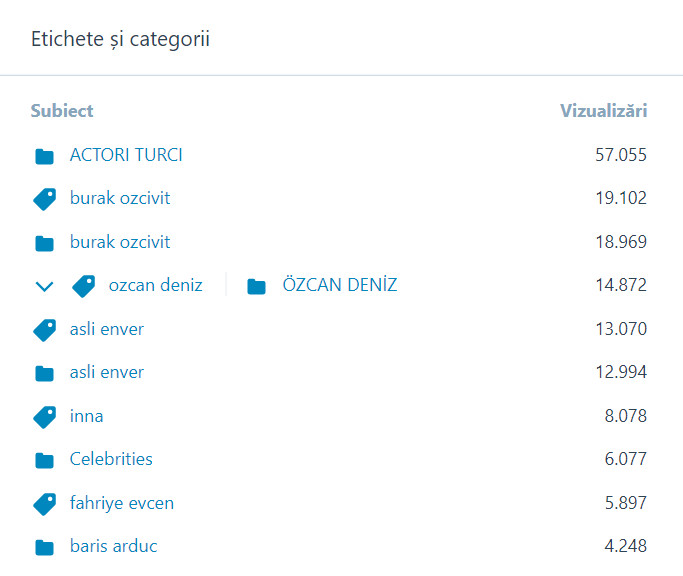Click folder icon beside Celebrities

click(x=44, y=460)
